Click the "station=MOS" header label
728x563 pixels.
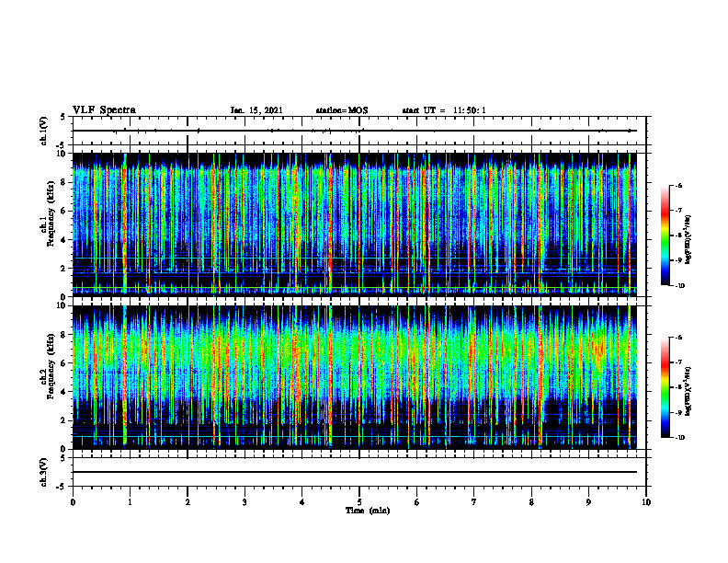click(342, 110)
